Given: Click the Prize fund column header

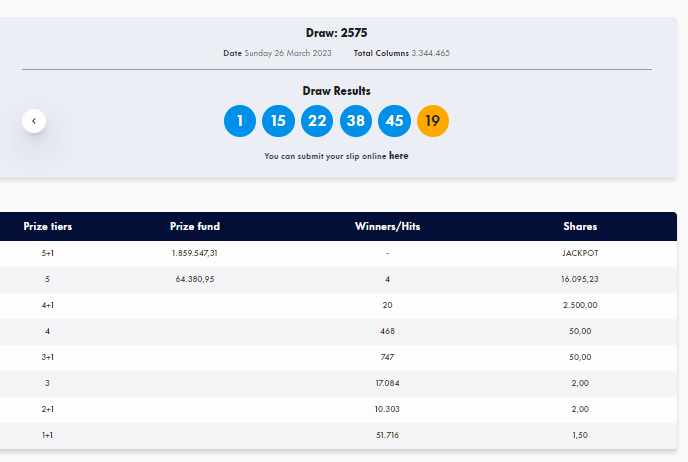Looking at the screenshot, I should pyautogui.click(x=195, y=226).
